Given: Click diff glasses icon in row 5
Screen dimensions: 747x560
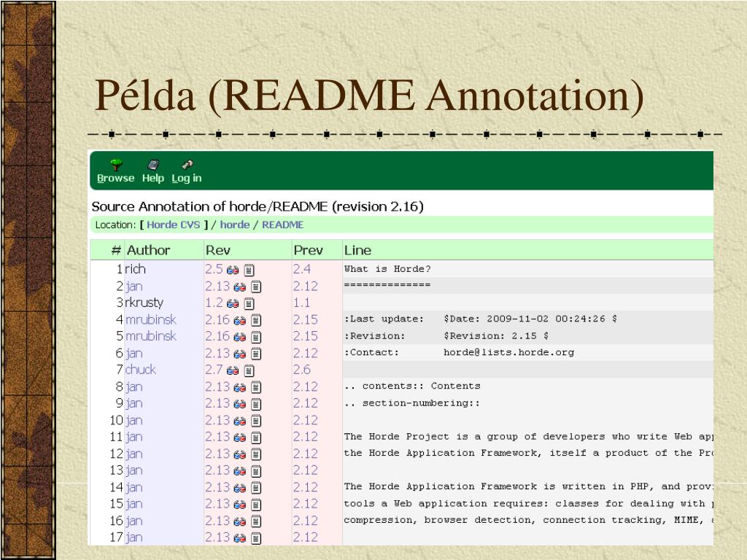Looking at the screenshot, I should click(x=239, y=337).
